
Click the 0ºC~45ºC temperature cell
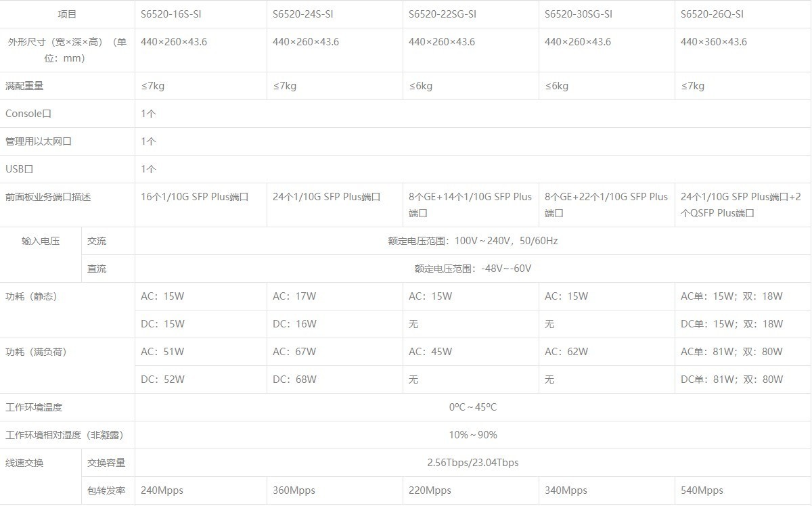(x=472, y=407)
